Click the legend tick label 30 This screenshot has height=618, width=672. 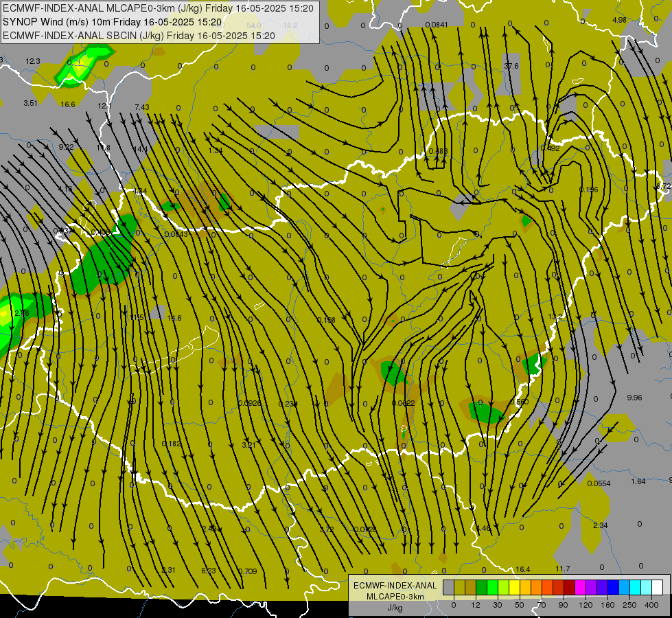click(x=497, y=605)
